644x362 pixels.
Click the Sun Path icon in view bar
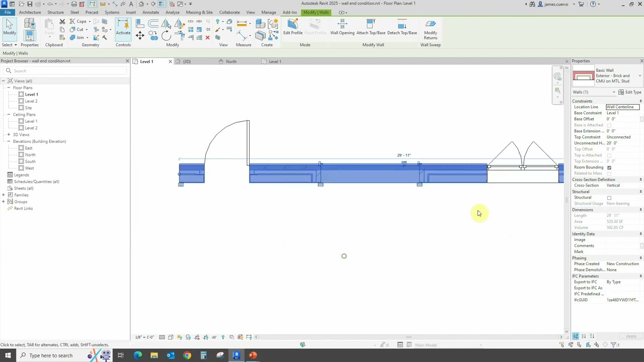[180, 337]
